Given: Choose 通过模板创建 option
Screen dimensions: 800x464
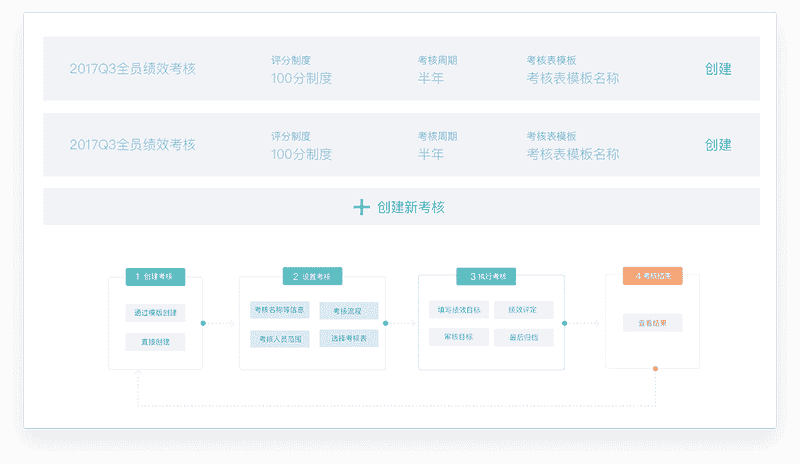Looking at the screenshot, I should pyautogui.click(x=155, y=312).
